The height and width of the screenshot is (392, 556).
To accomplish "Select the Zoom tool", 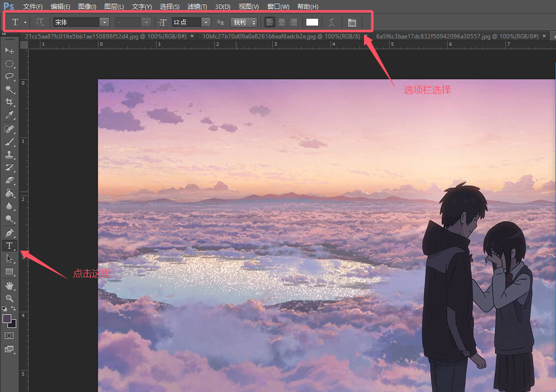I will click(9, 298).
